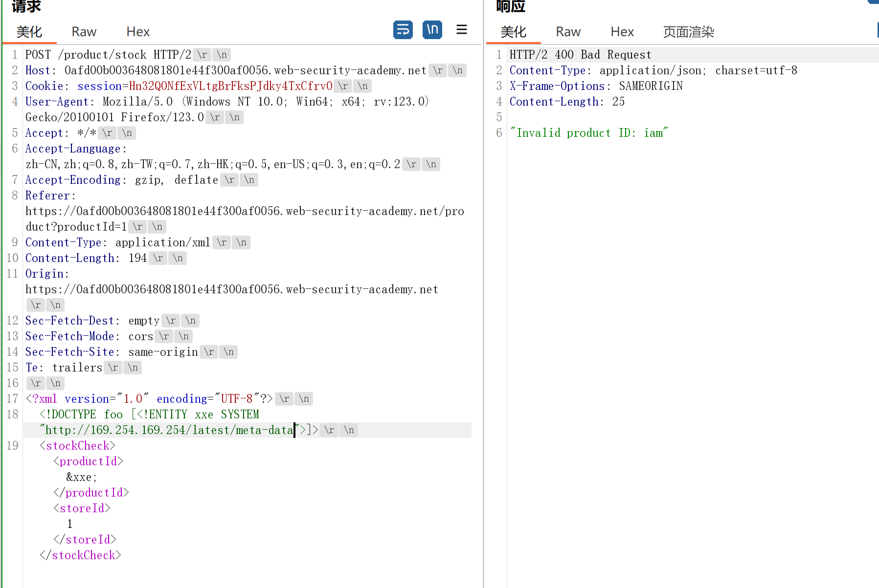Click Content-Type application/xml header

point(117,242)
